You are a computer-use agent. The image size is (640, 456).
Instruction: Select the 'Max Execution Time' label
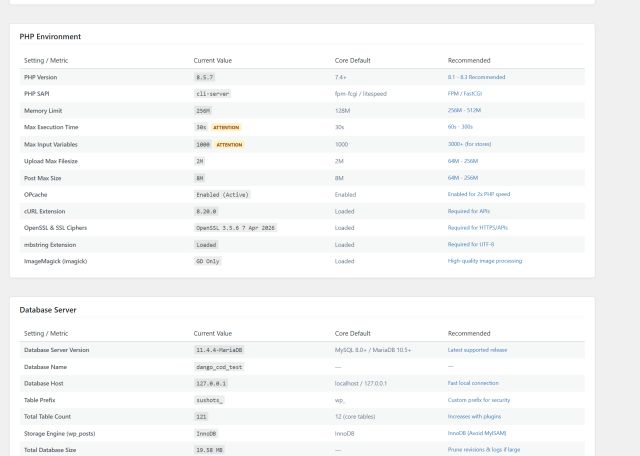click(51, 127)
